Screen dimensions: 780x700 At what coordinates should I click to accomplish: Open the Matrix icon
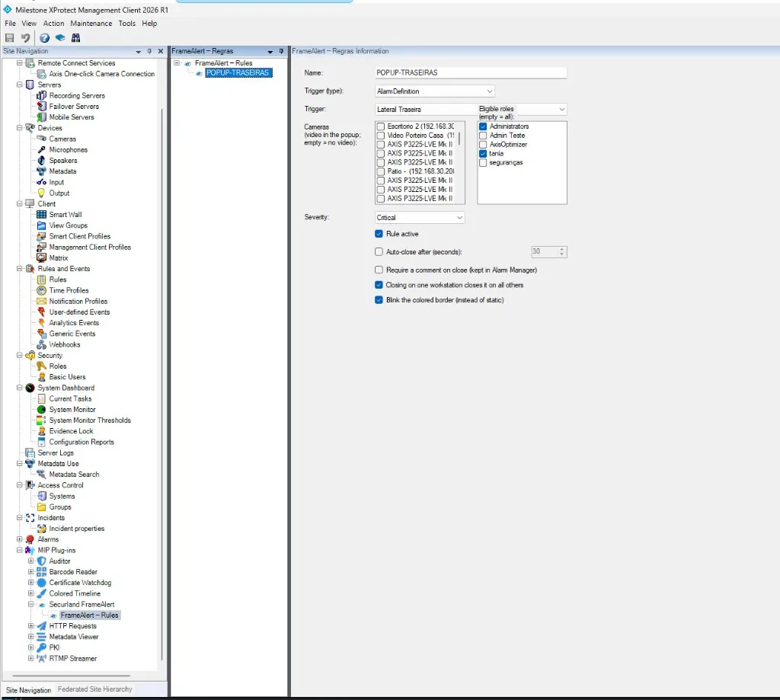click(x=42, y=257)
